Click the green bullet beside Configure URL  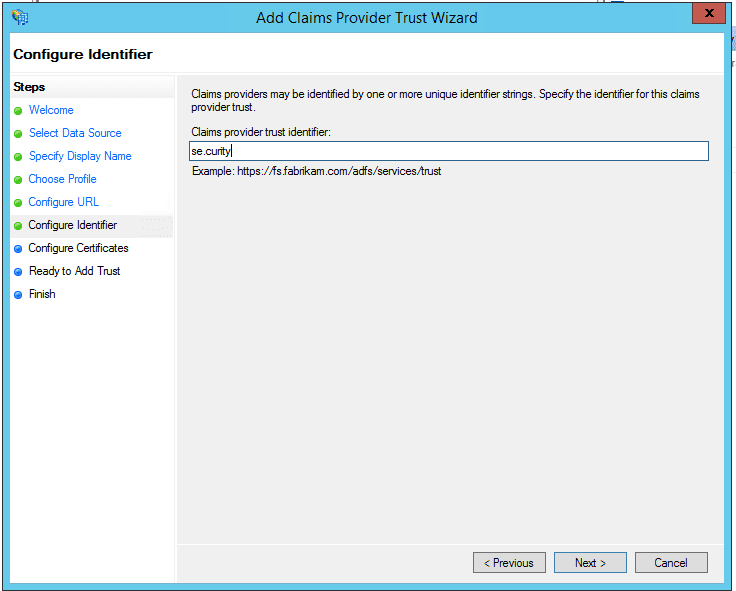[18, 203]
